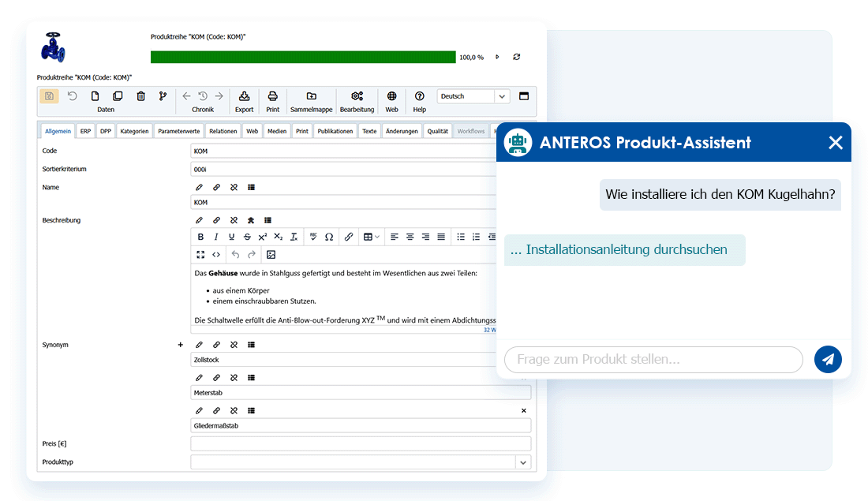The width and height of the screenshot is (868, 501).
Task: Justify text in editor
Action: tap(441, 237)
